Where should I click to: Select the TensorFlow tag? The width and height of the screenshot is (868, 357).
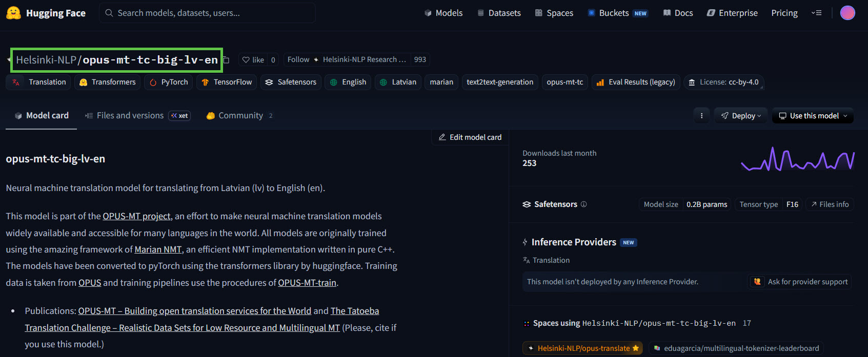pos(227,82)
